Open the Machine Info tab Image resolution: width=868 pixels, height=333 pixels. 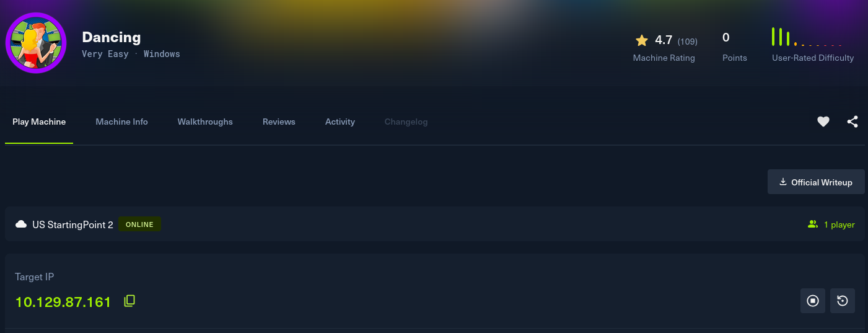pyautogui.click(x=121, y=122)
